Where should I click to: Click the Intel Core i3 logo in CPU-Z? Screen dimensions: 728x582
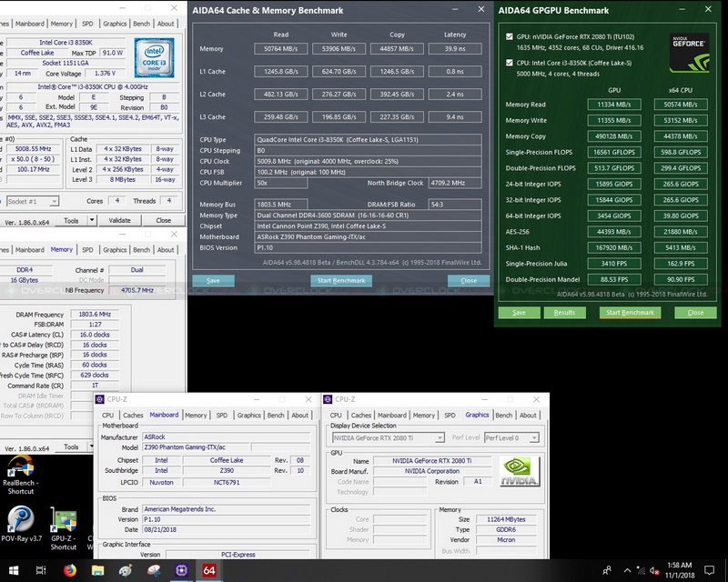(154, 57)
